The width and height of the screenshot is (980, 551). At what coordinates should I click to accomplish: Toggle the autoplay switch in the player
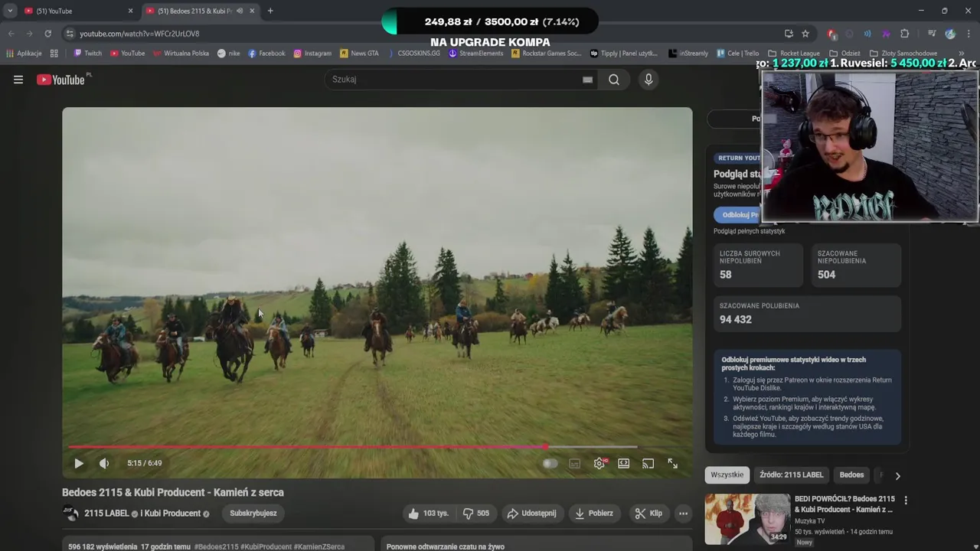point(550,463)
